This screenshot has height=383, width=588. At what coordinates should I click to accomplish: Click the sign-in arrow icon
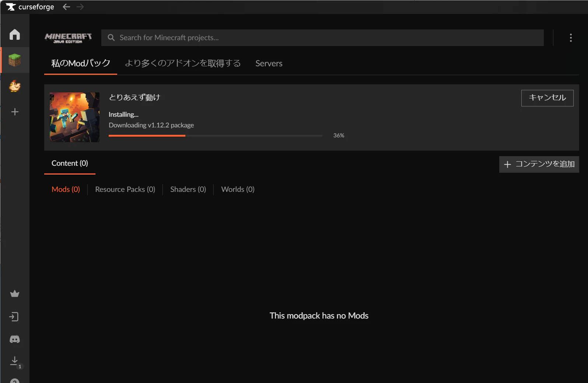click(x=14, y=317)
